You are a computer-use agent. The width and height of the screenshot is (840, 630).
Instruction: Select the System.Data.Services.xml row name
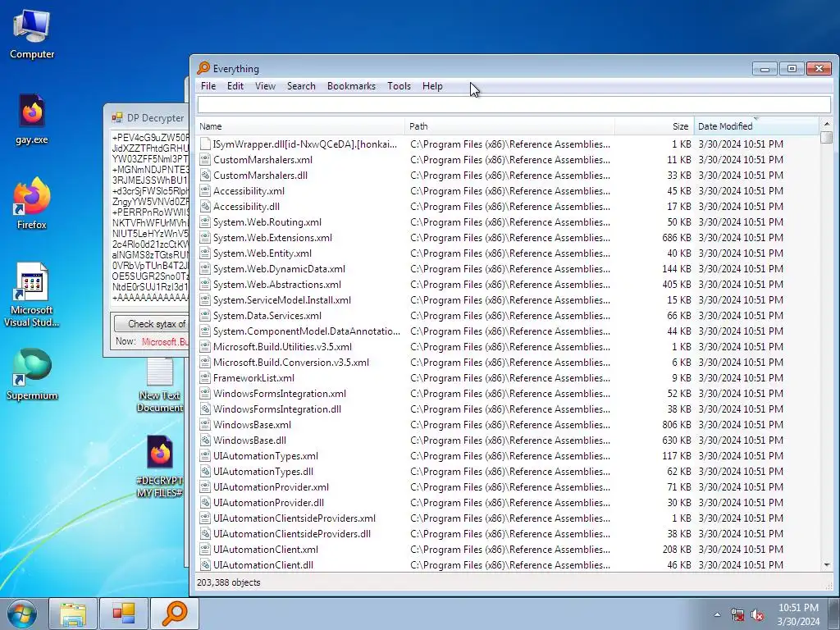coord(267,316)
